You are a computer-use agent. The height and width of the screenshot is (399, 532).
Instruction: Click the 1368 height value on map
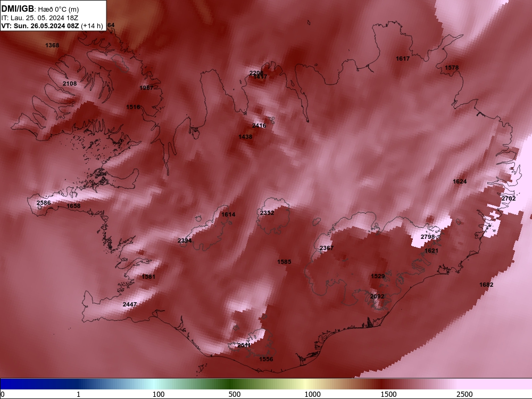(x=52, y=45)
